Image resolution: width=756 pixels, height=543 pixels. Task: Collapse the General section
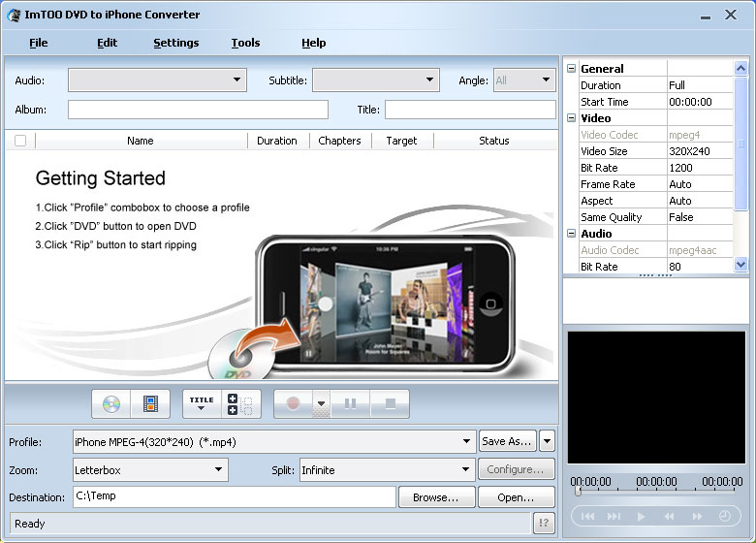[x=571, y=69]
